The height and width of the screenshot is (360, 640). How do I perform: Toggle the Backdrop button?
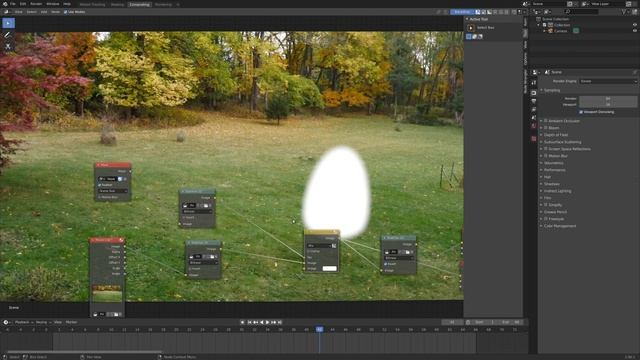pos(462,12)
